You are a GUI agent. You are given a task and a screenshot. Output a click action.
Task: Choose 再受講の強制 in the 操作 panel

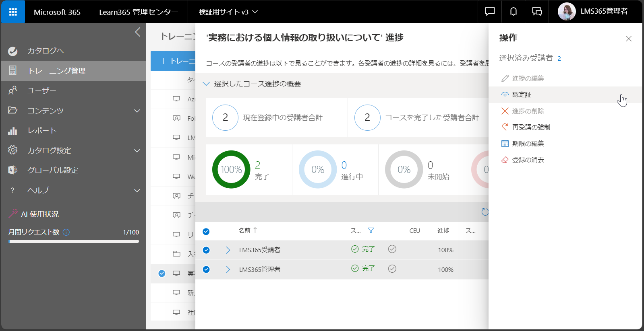tap(565, 127)
